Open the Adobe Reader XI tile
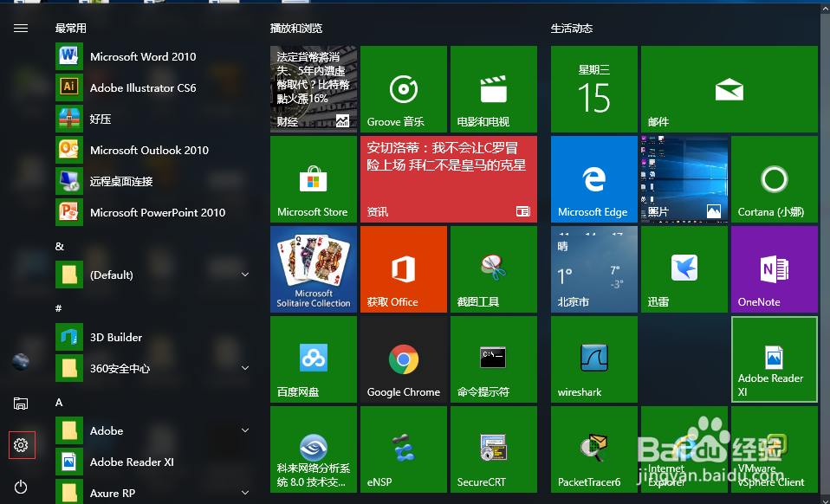The image size is (830, 504). coord(774,359)
